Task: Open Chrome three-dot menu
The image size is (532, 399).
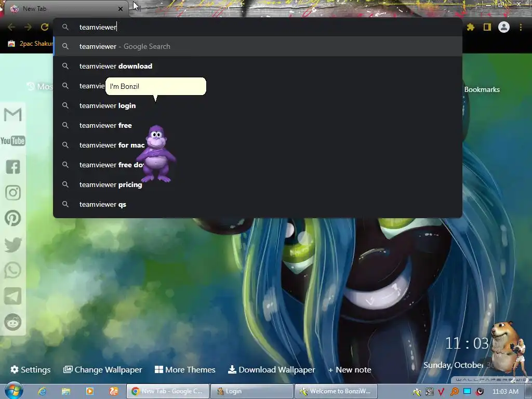Action: (x=521, y=27)
